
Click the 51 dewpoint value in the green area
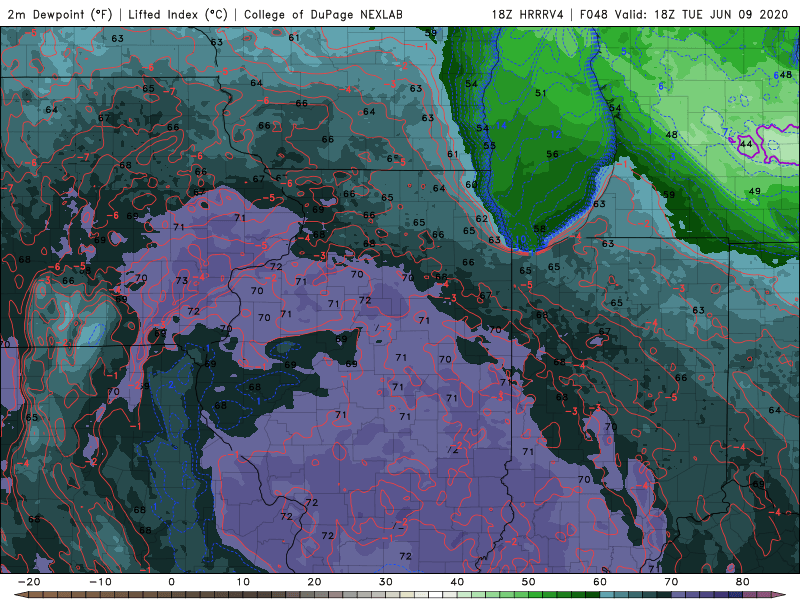point(541,93)
